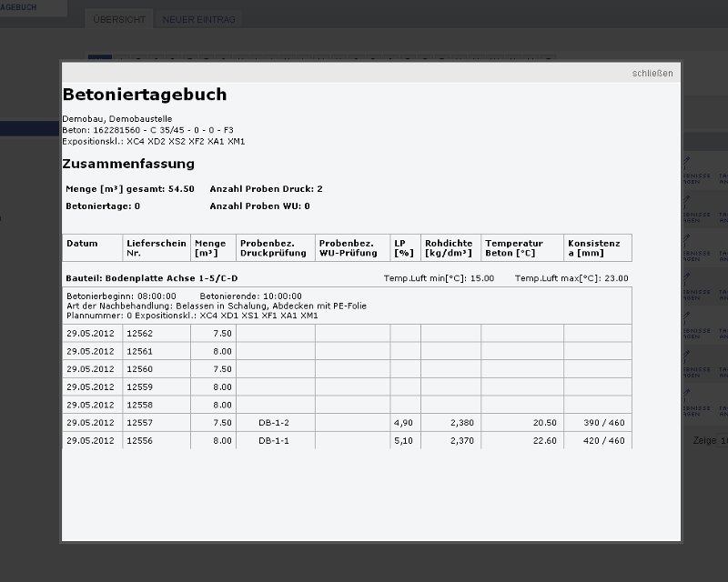The height and width of the screenshot is (582, 728).
Task: Click quantity 8.00 in row 12556
Action: (222, 440)
